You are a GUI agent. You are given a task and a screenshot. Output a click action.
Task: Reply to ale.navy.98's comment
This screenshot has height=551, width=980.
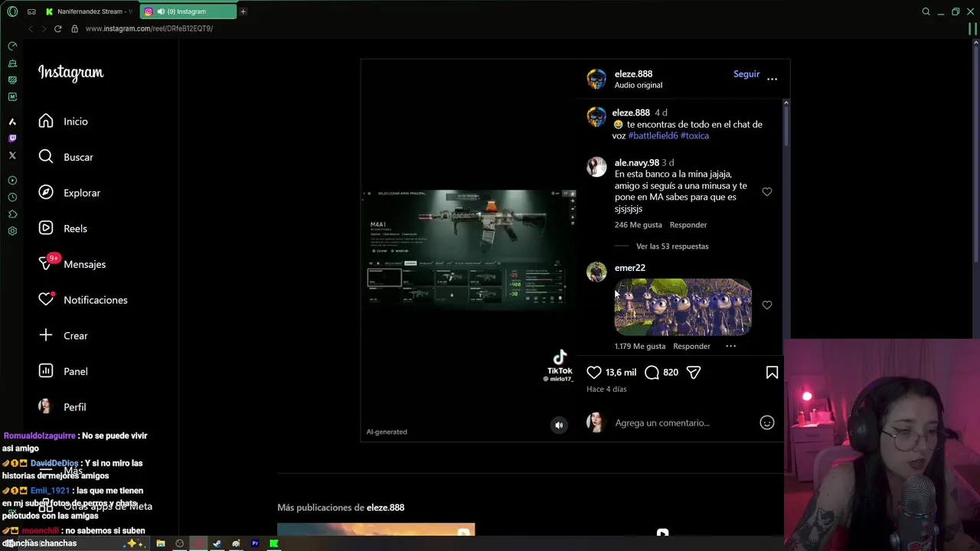click(688, 225)
